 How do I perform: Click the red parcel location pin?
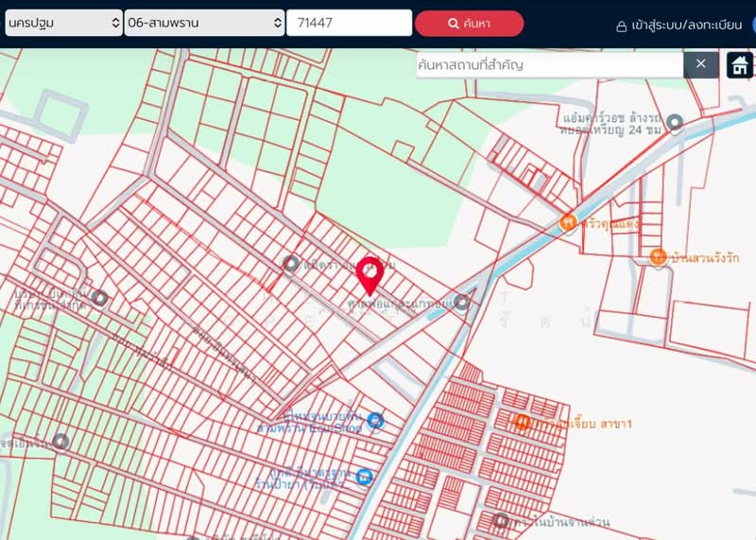click(x=369, y=275)
